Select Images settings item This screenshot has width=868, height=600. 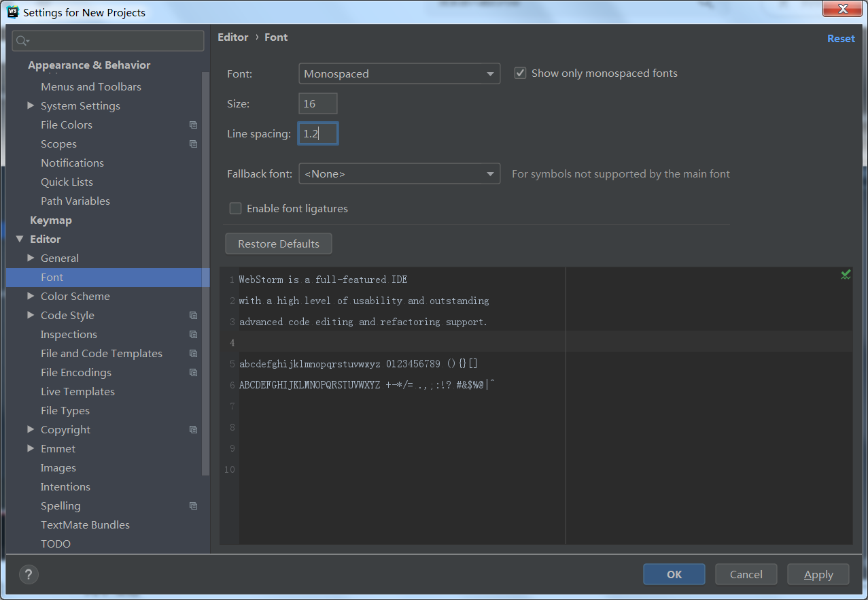click(x=58, y=467)
